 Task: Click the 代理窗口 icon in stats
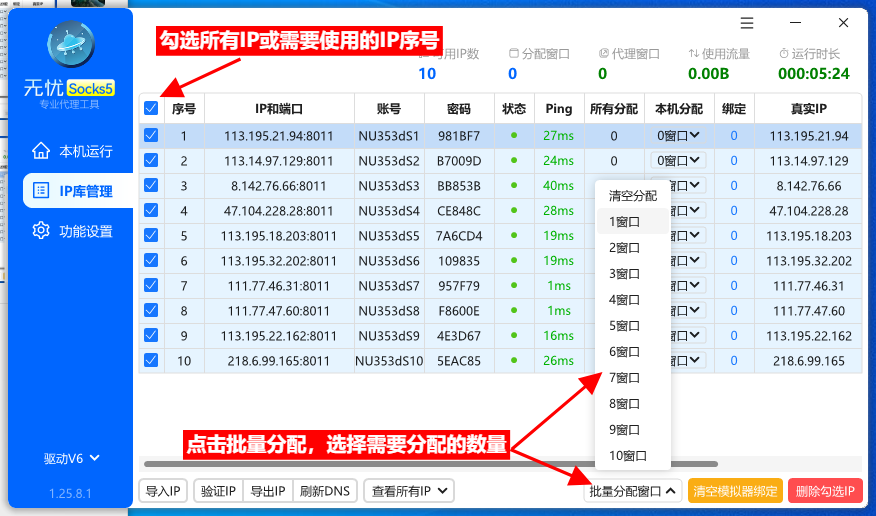[603, 54]
